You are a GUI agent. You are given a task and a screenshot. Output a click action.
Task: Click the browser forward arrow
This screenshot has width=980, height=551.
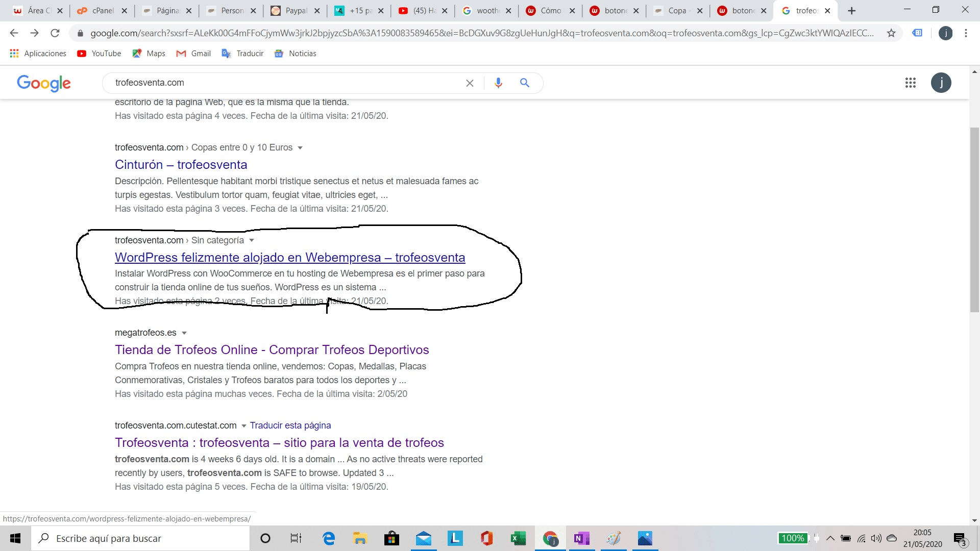(x=34, y=33)
